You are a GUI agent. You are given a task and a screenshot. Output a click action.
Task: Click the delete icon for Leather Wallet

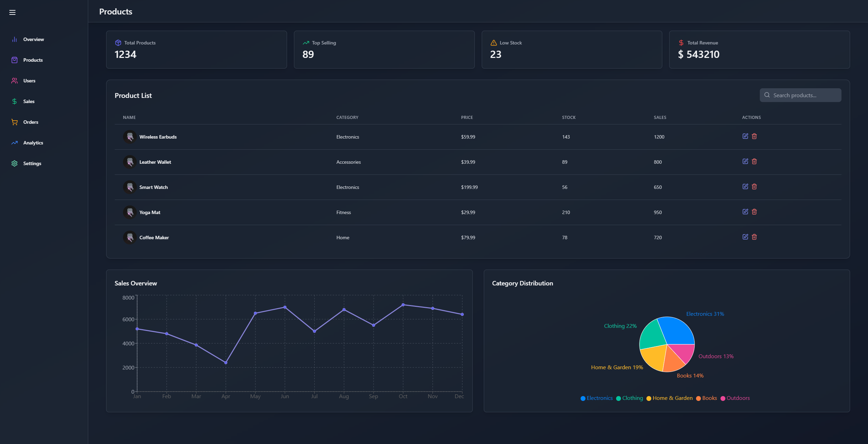754,161
